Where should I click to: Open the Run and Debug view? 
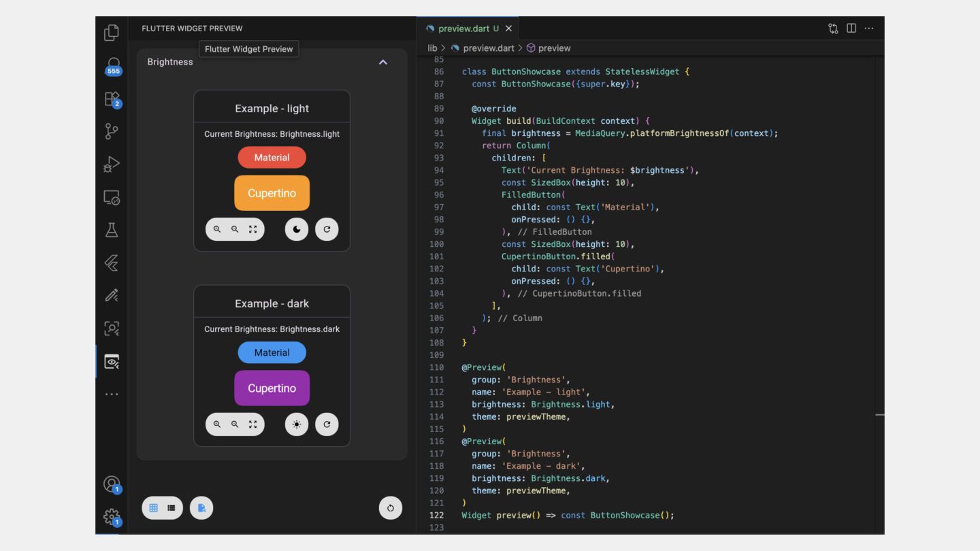coord(112,164)
